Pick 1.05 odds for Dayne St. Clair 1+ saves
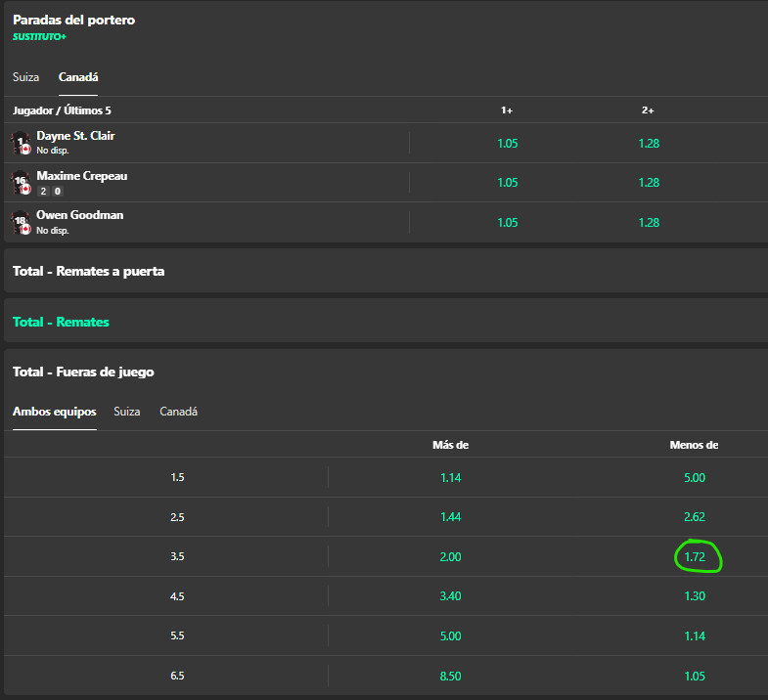This screenshot has width=768, height=700. click(508, 144)
